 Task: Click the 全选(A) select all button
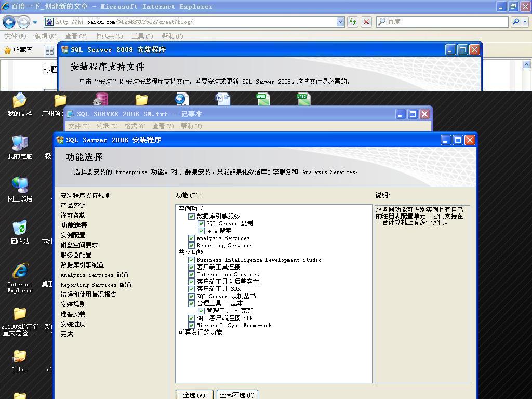pos(194,395)
